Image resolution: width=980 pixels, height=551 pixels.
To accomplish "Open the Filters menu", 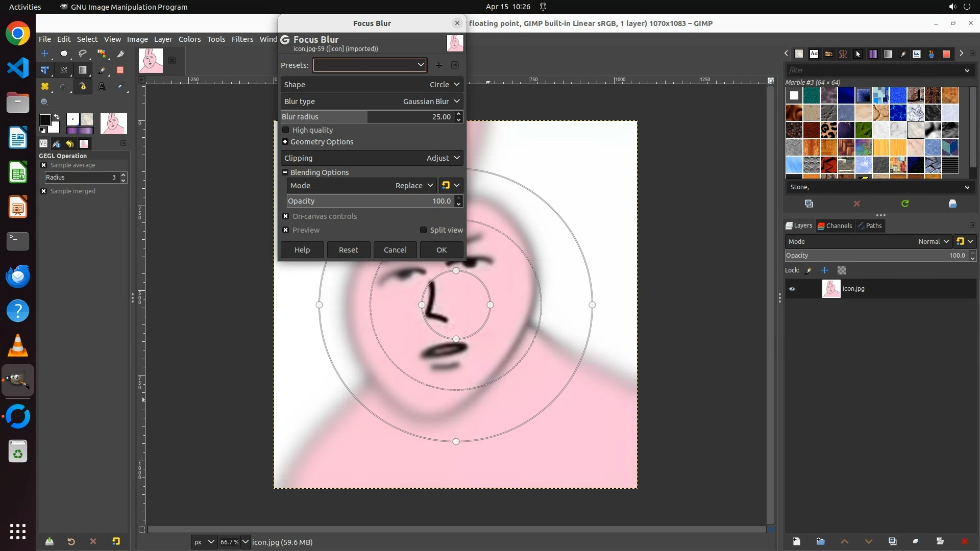I will (x=242, y=39).
